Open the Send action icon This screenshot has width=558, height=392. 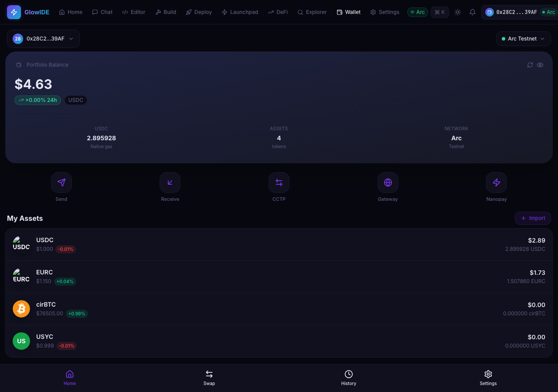pyautogui.click(x=61, y=182)
